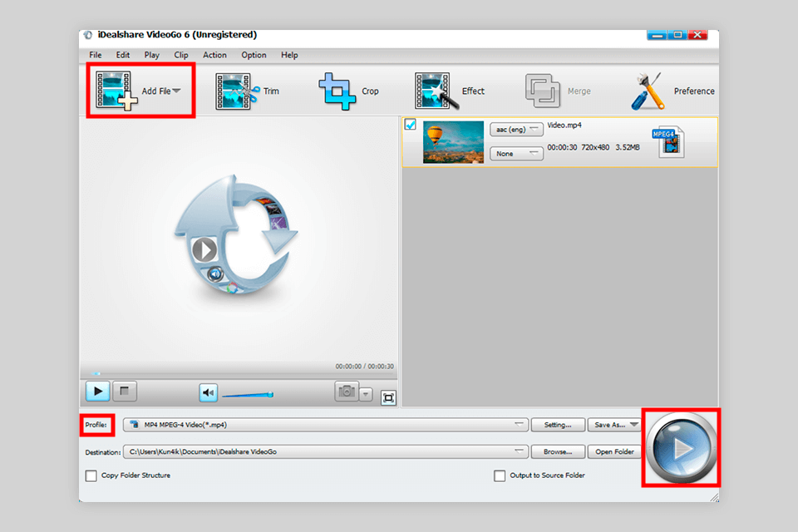Viewport: 798px width, 532px height.
Task: Open the Option menu
Action: (254, 55)
